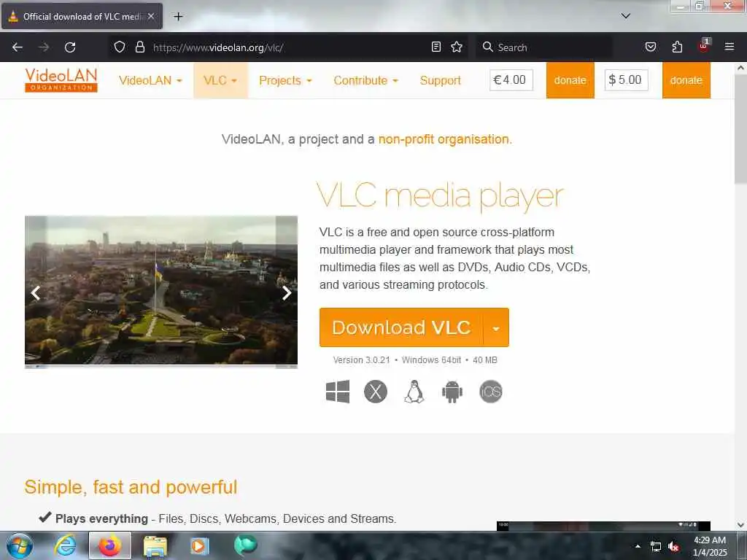Reload the page with the refresh icon
Viewport: 747px width, 560px height.
pyautogui.click(x=70, y=47)
